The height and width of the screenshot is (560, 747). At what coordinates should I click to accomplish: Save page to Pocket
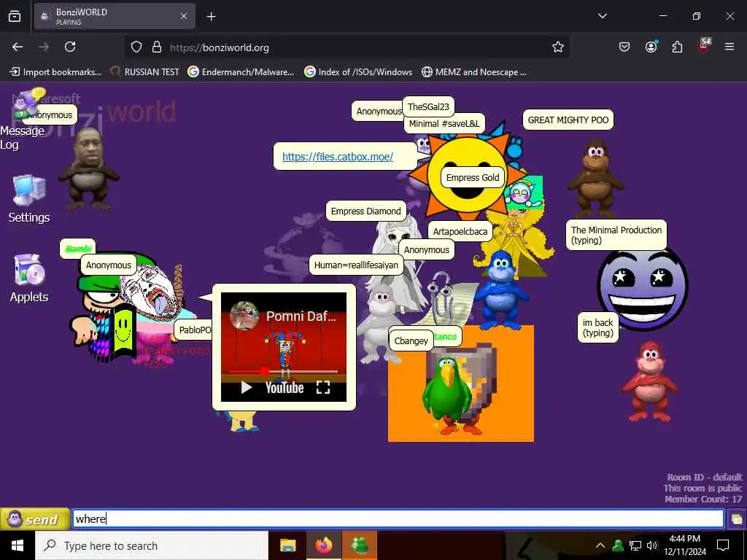point(624,47)
